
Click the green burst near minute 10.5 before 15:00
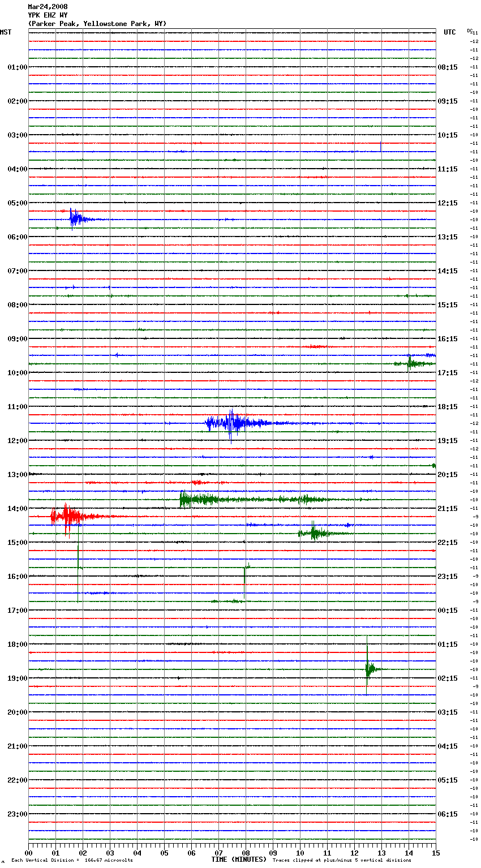point(317,532)
